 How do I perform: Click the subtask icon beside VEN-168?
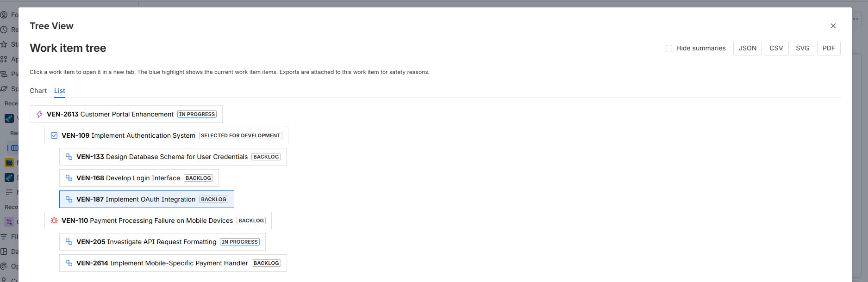69,178
